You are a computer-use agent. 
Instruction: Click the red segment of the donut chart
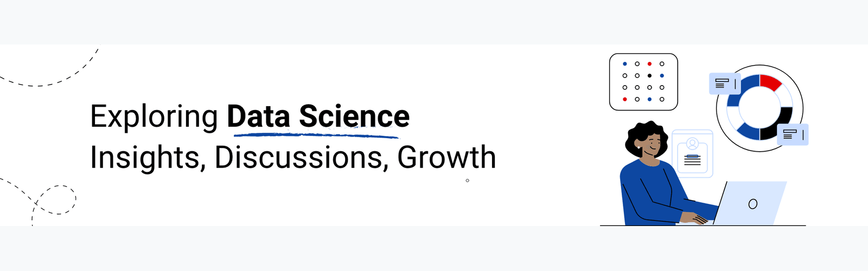[770, 82]
